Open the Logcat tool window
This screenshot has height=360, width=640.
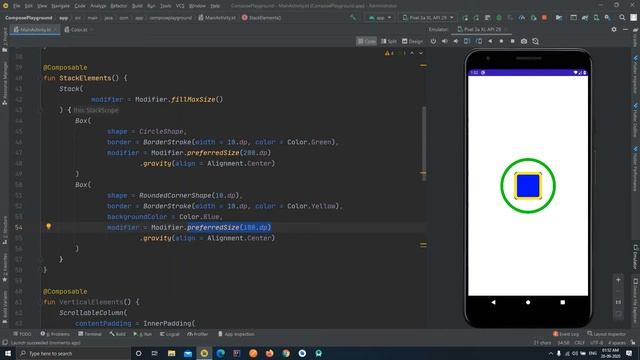[x=169, y=334]
